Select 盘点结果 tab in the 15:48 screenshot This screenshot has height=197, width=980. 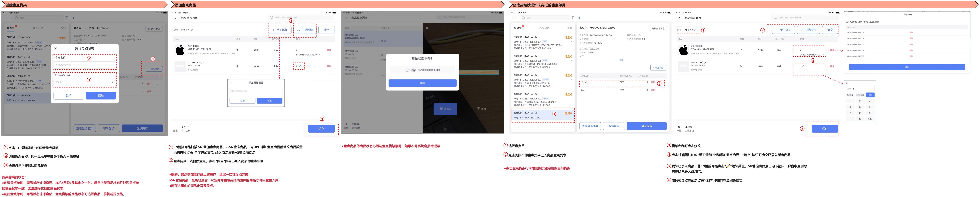[544, 28]
